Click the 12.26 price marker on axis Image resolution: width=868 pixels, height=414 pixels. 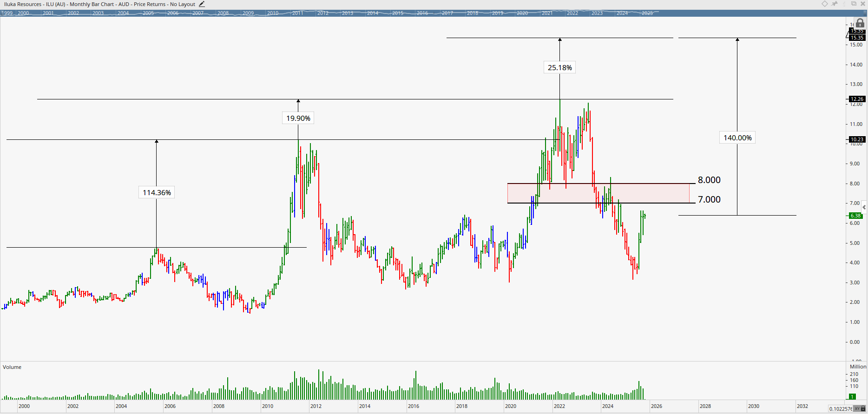(x=856, y=99)
